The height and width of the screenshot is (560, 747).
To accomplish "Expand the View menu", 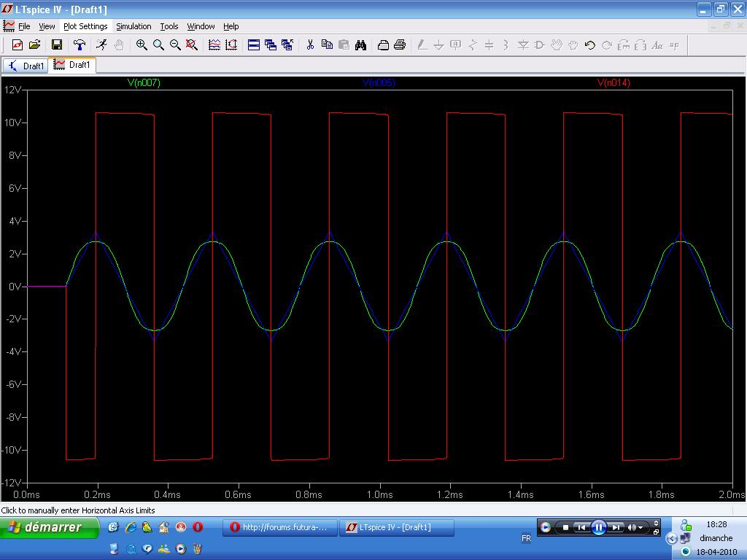I will pos(47,26).
